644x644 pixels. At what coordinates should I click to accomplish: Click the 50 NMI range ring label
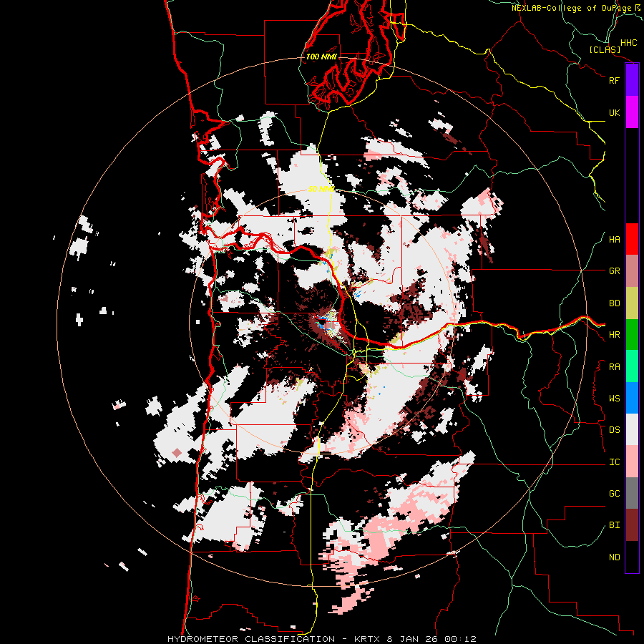[321, 189]
